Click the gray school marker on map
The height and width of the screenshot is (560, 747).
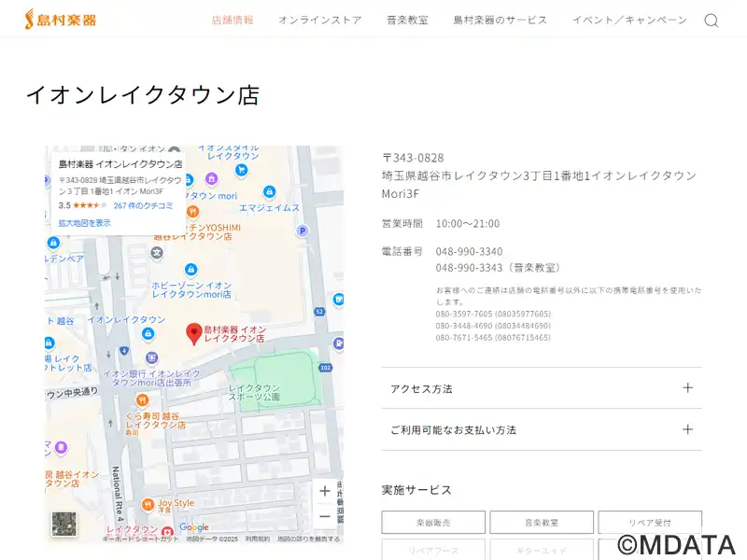[157, 253]
